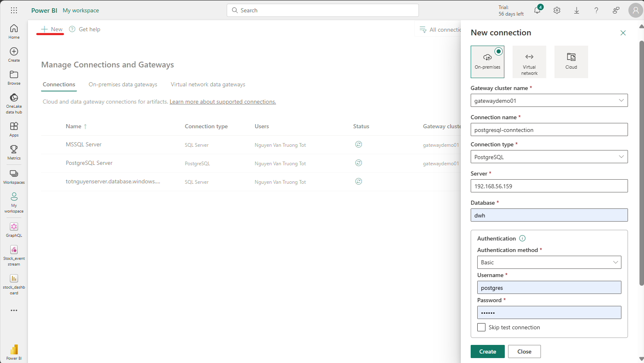Screen dimensions: 644x363
Task: Open All connections filter dropdown
Action: coord(440,30)
